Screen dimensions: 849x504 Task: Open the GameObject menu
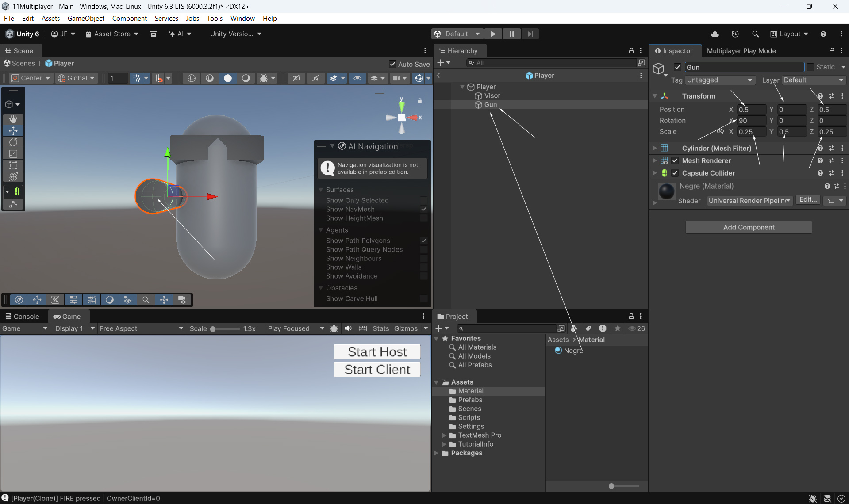pyautogui.click(x=86, y=18)
